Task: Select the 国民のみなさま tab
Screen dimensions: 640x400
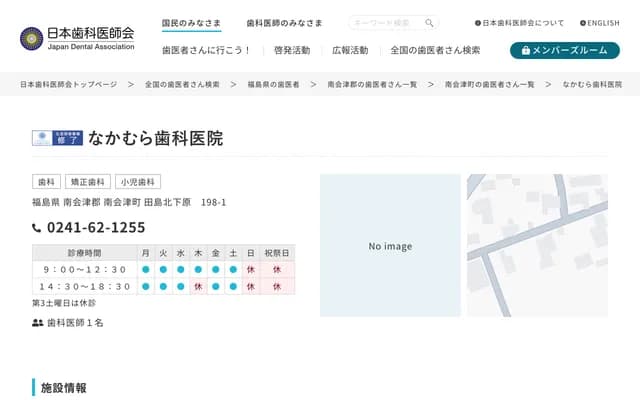Action: pyautogui.click(x=193, y=22)
